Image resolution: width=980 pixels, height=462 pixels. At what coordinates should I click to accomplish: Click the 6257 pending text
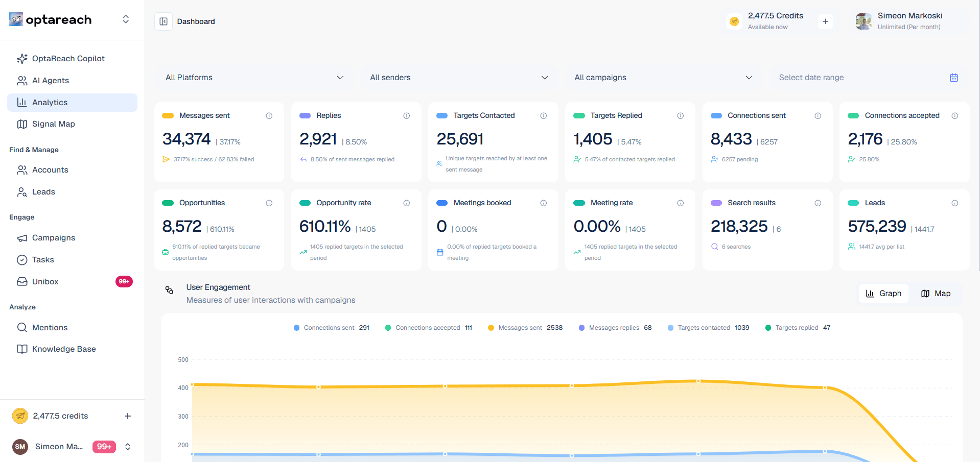[740, 159]
